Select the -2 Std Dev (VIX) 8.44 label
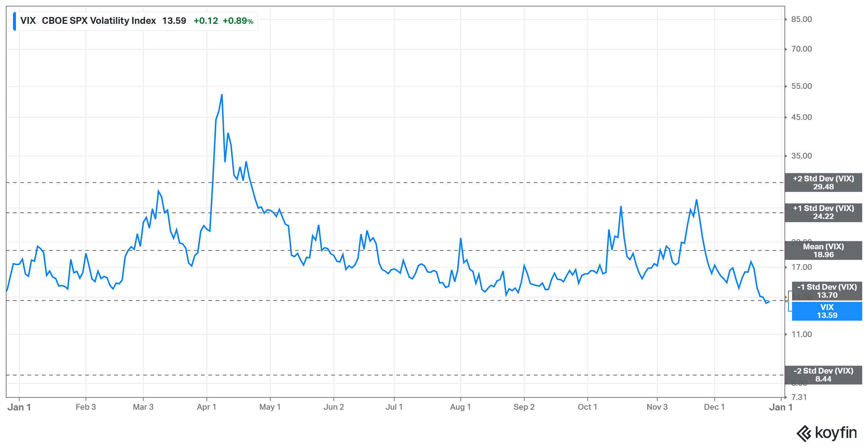 pyautogui.click(x=823, y=375)
